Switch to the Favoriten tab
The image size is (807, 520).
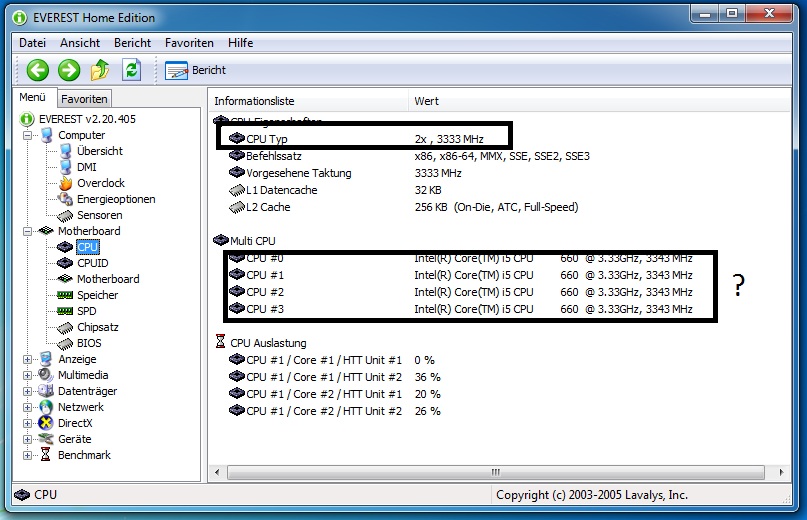pyautogui.click(x=84, y=99)
